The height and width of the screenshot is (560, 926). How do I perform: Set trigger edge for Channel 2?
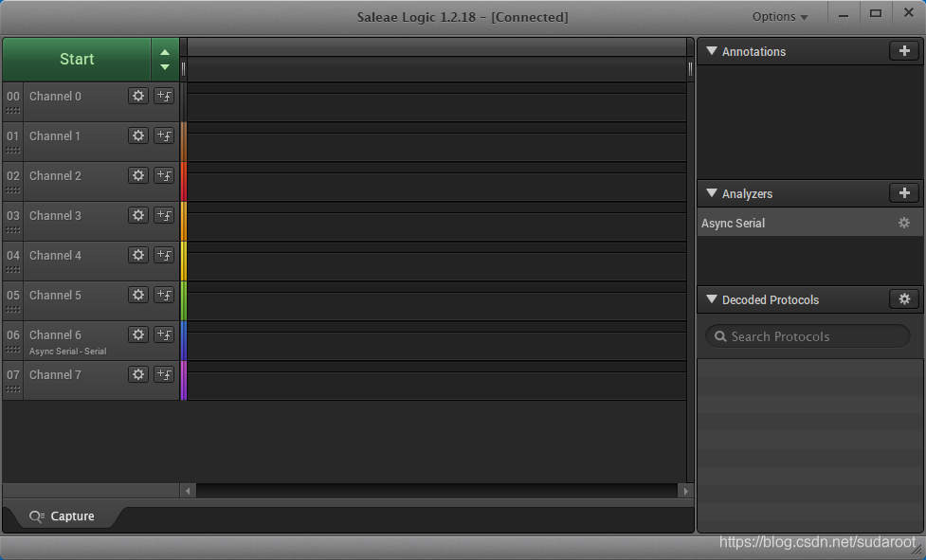click(164, 175)
